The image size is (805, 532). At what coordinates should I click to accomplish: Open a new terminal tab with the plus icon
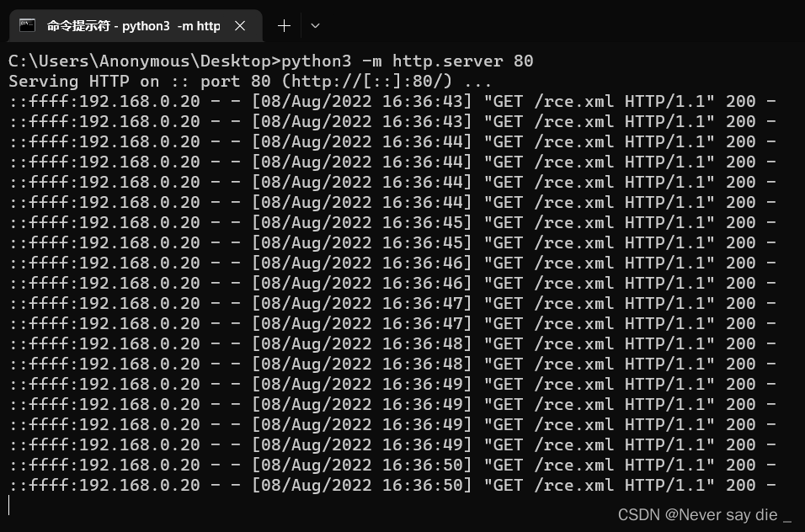tap(284, 25)
